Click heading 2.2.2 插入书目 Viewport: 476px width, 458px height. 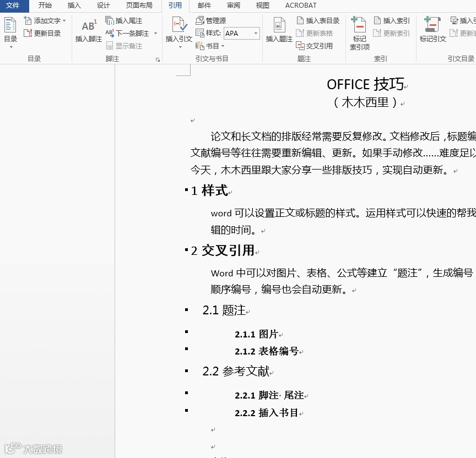[x=266, y=413]
